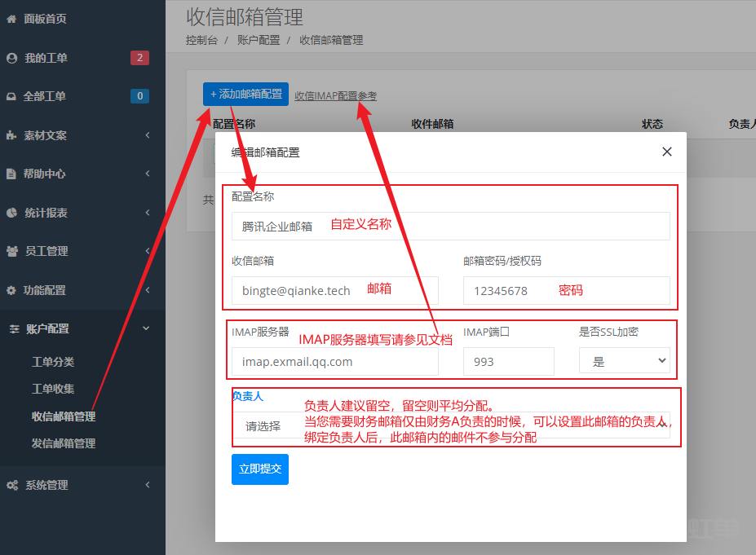The width and height of the screenshot is (756, 555).
Task: Click the IMAP服务器 input field
Action: 334,362
